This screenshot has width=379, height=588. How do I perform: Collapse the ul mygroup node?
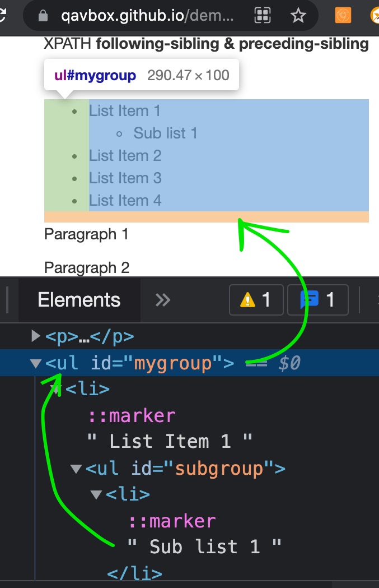coord(36,363)
